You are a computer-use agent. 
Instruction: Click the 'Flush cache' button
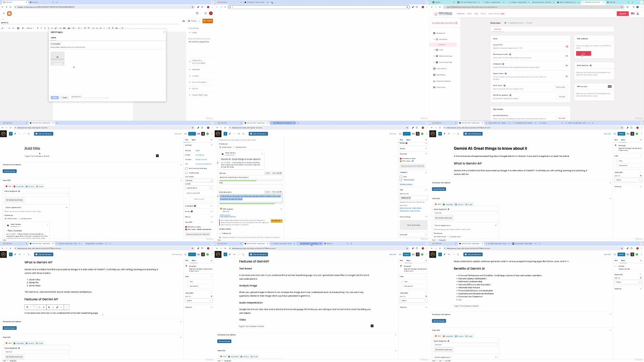(x=560, y=87)
